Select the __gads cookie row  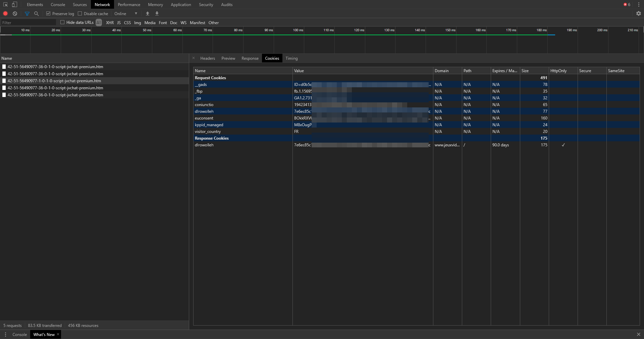coord(417,85)
